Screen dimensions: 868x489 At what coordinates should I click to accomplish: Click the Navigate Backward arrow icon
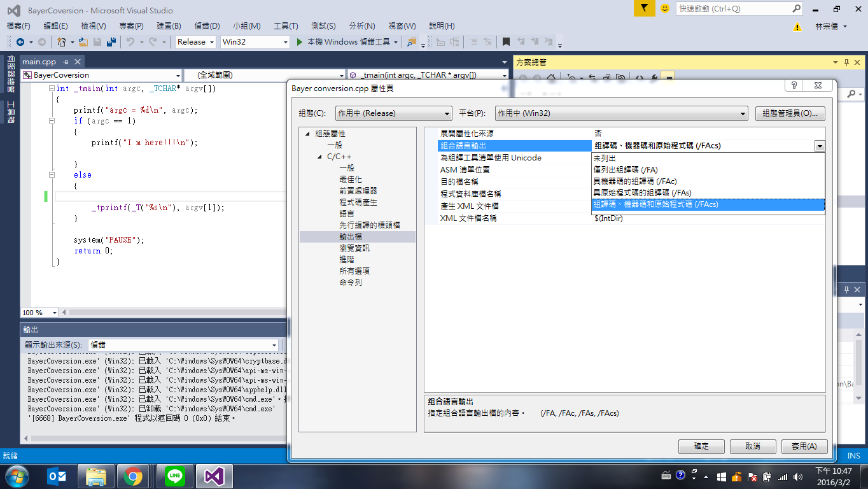20,42
